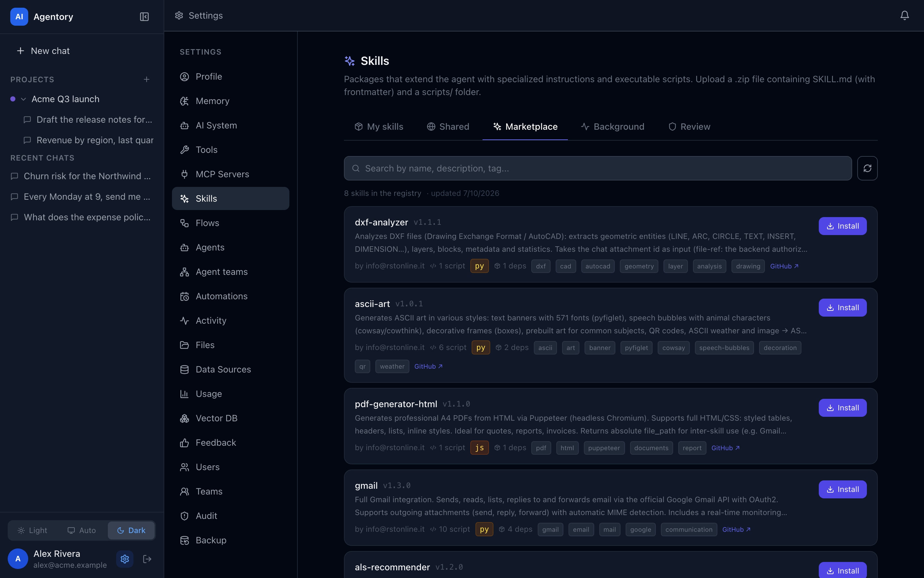Open Activity settings

coord(231,320)
